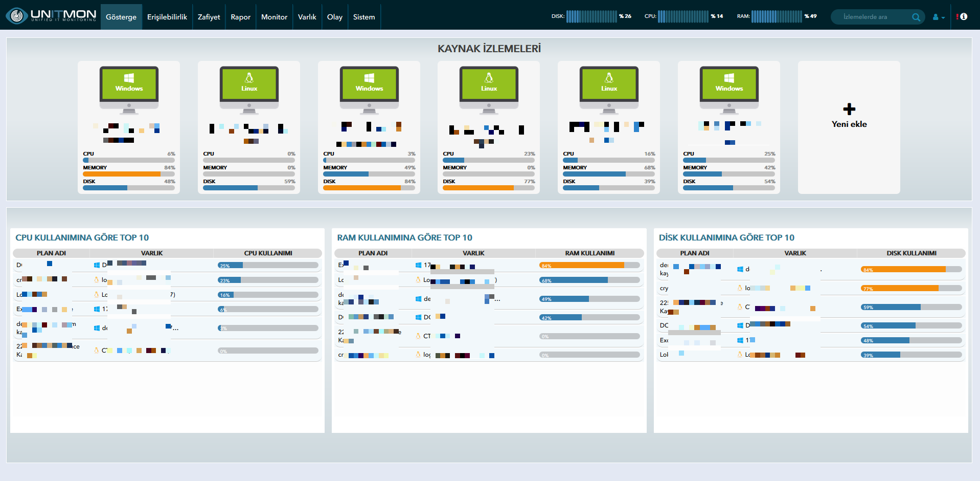Click the info alert icon
The height and width of the screenshot is (481, 980).
pyautogui.click(x=962, y=16)
